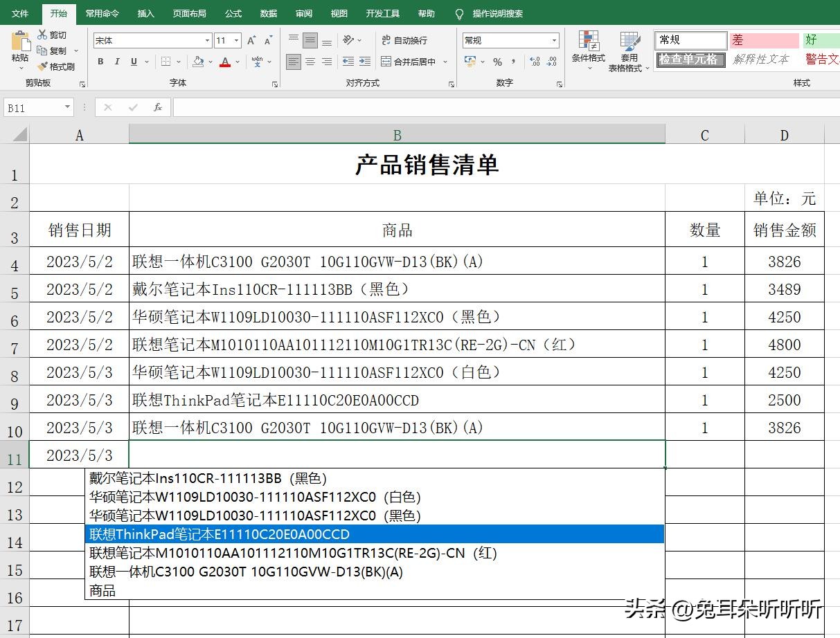840x638 pixels.
Task: Expand the Name Box B11 dropdown
Action: coord(67,107)
